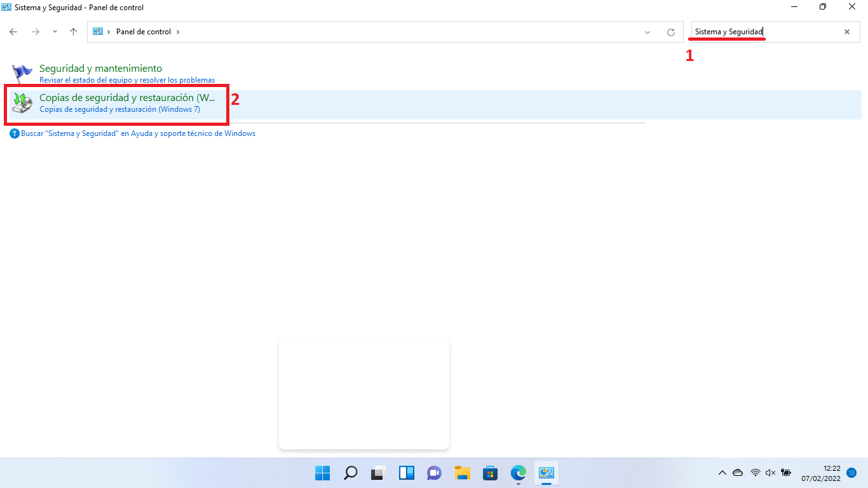Screen dimensions: 868x488
Task: Select Panel de control breadcrumb
Action: point(144,32)
